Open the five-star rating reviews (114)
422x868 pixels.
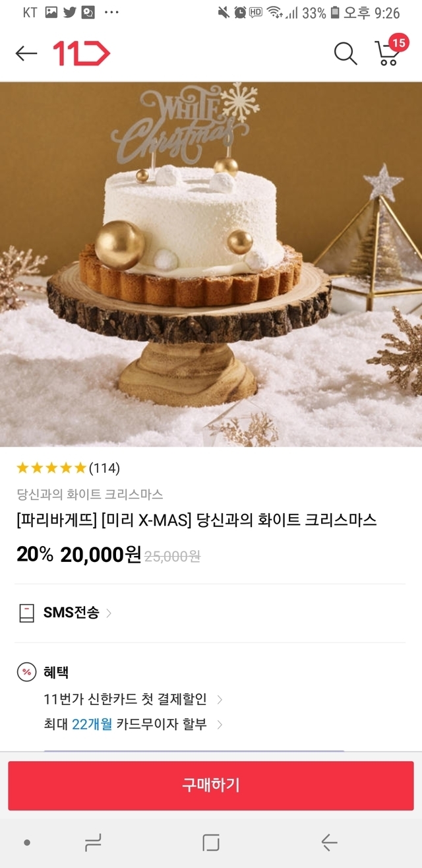68,468
